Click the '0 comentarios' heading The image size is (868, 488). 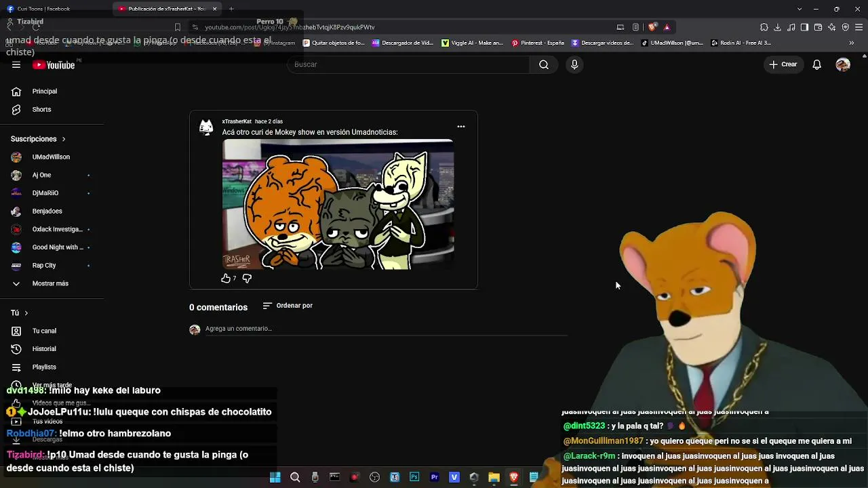pyautogui.click(x=218, y=307)
